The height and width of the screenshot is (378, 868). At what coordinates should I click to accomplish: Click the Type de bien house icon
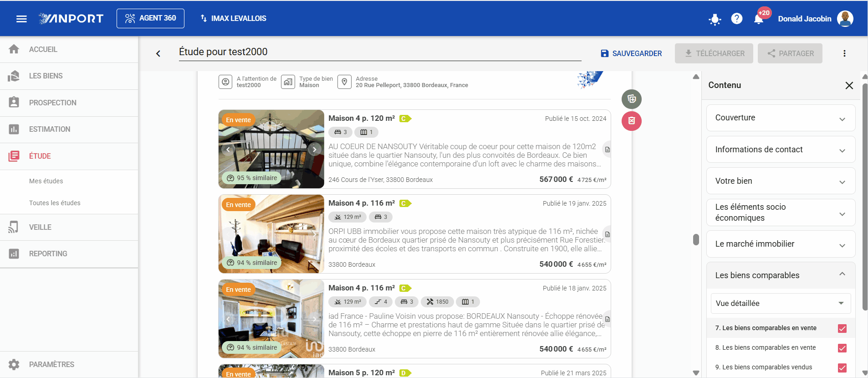pos(288,82)
